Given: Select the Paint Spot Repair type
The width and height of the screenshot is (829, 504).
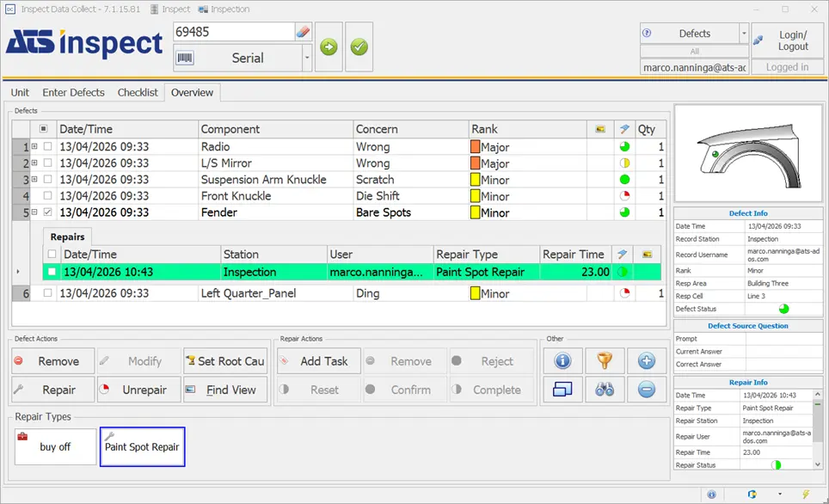Looking at the screenshot, I should 142,447.
